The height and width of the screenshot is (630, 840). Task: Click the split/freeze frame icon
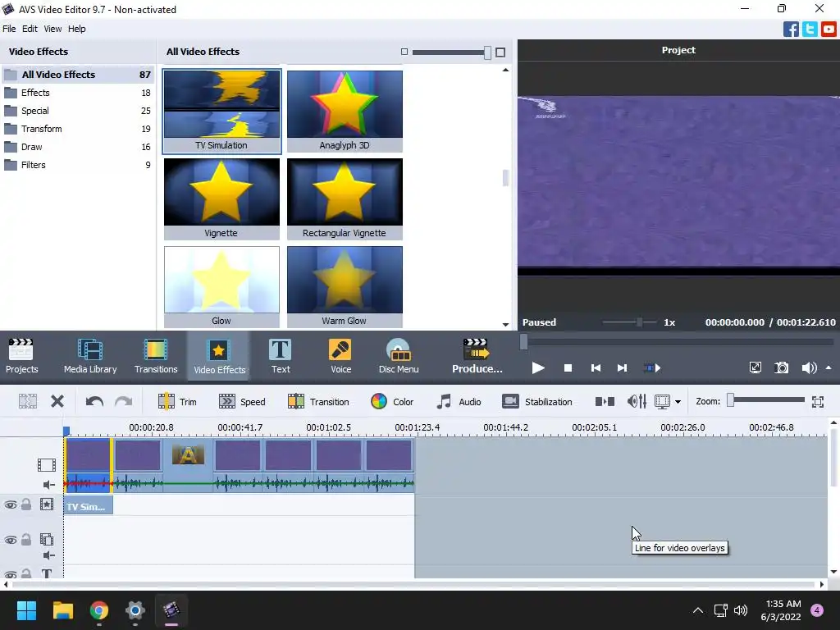click(x=605, y=402)
